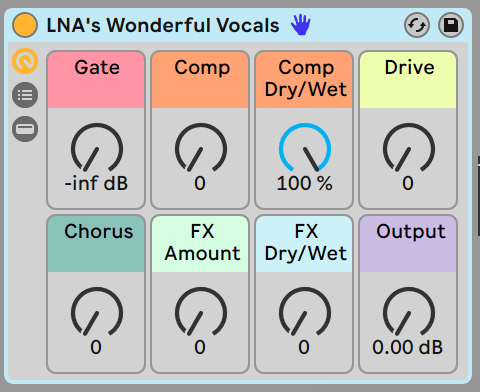Image resolution: width=480 pixels, height=392 pixels.
Task: Click the Comp macro knob
Action: click(201, 147)
